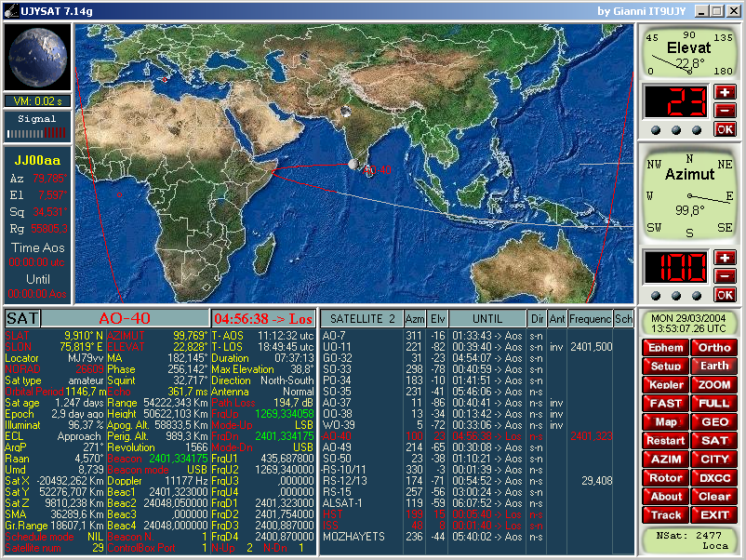Click the JJ00aa locator label
746x560 pixels.
[37, 160]
